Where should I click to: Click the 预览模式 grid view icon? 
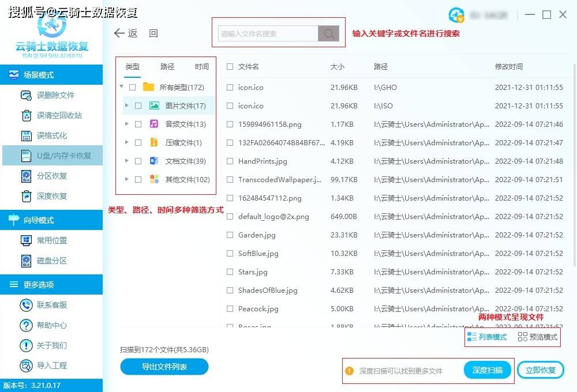tap(523, 337)
